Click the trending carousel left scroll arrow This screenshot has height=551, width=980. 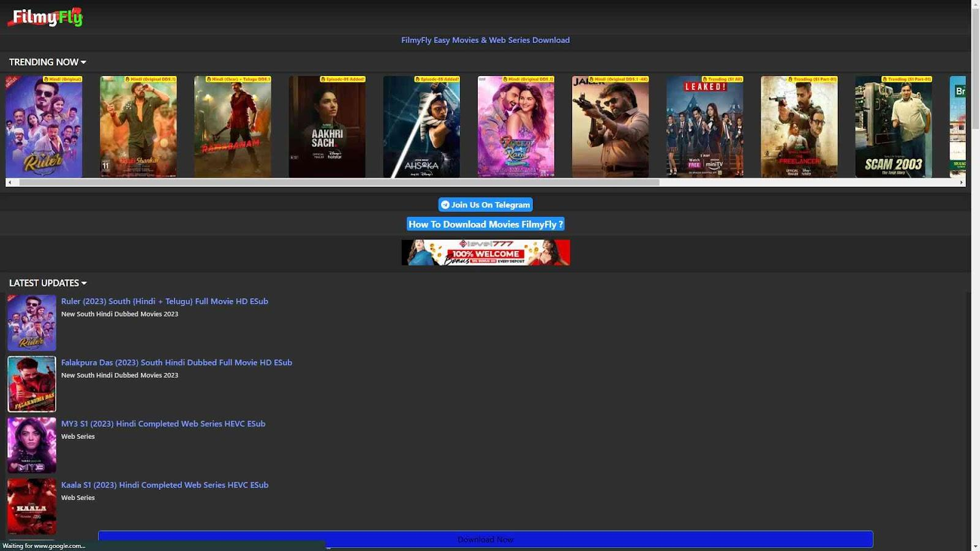tap(9, 182)
